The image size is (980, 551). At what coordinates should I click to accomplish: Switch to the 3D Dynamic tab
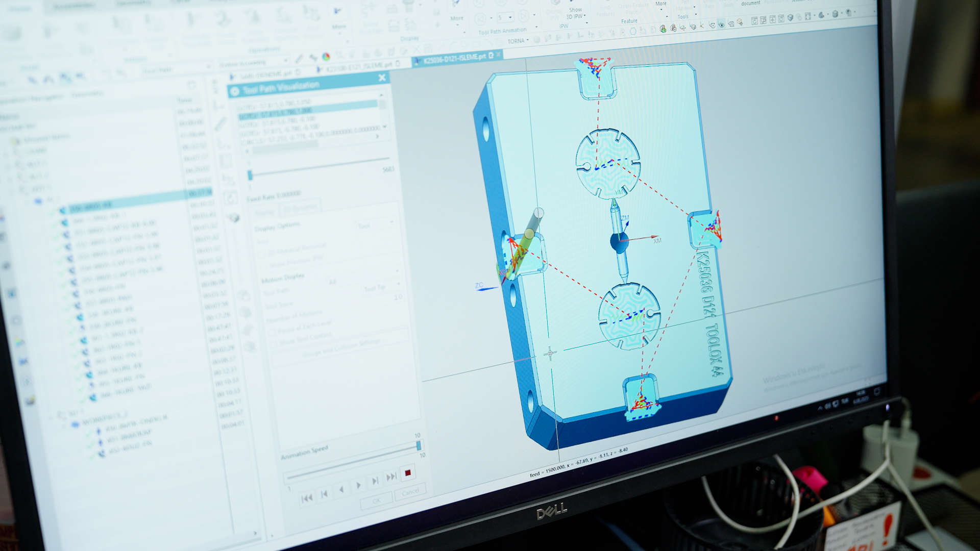[301, 207]
